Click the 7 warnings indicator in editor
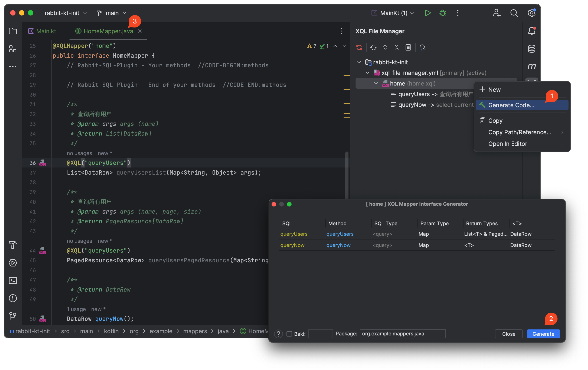The width and height of the screenshot is (588, 370). coord(311,46)
